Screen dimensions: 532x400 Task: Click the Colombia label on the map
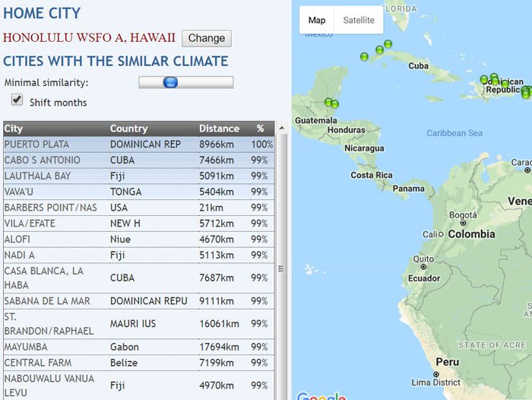click(x=472, y=234)
